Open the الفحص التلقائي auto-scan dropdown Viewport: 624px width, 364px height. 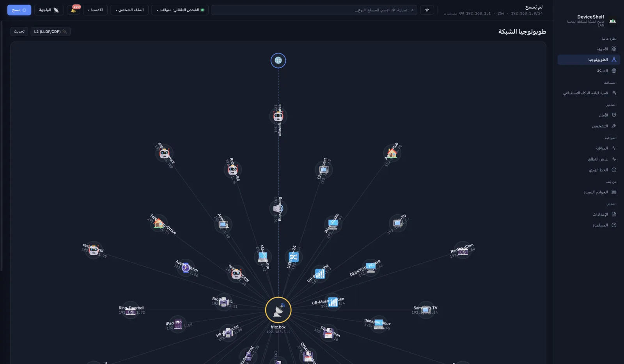click(180, 10)
